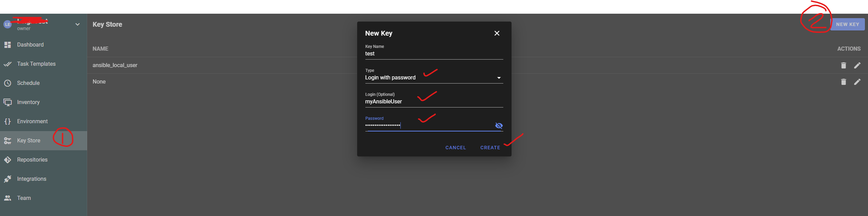Navigate to Team from the sidebar menu
Image resolution: width=868 pixels, height=216 pixels.
click(x=23, y=198)
